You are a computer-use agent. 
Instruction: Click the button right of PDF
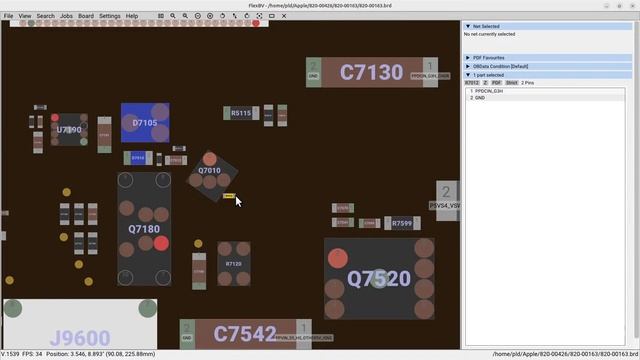pos(511,83)
